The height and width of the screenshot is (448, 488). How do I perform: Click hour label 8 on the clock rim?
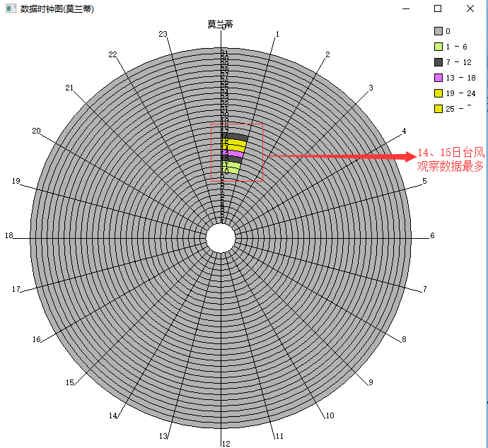(x=404, y=339)
